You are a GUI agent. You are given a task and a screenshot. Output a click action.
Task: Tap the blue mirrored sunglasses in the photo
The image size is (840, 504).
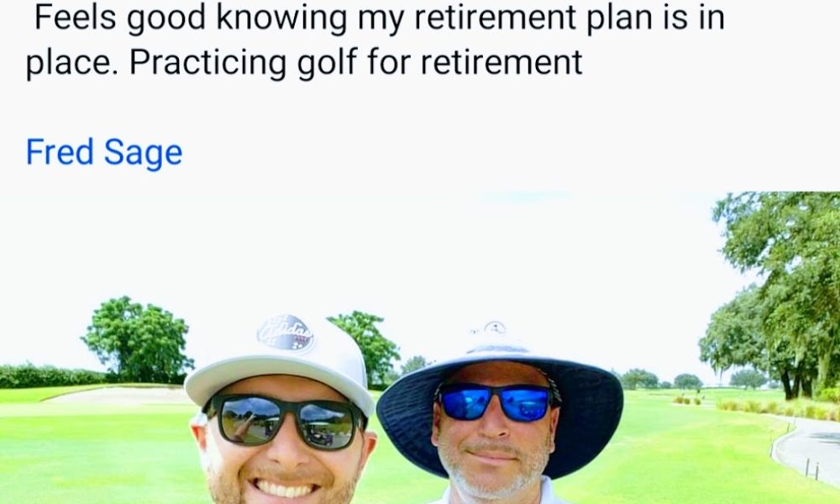(496, 402)
